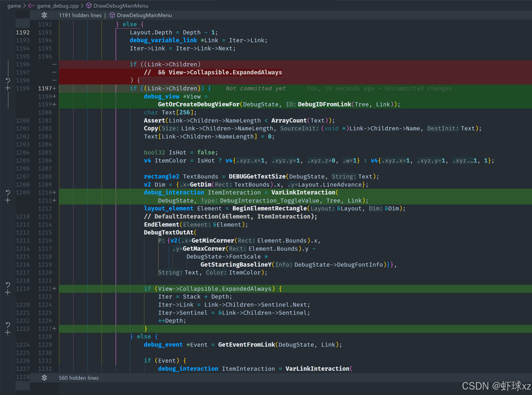532x395 pixels.
Task: Open the game_debug.cpp breadcrumb dropdown
Action: (57, 6)
